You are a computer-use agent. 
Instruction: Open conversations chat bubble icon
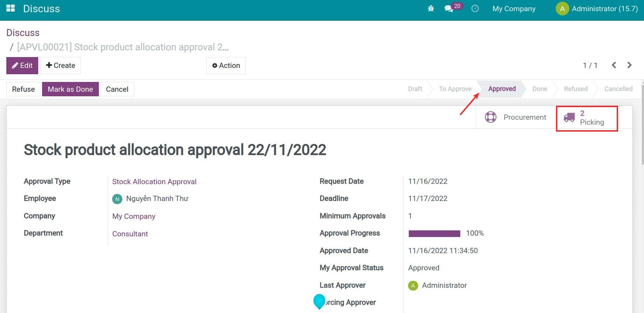tap(449, 9)
